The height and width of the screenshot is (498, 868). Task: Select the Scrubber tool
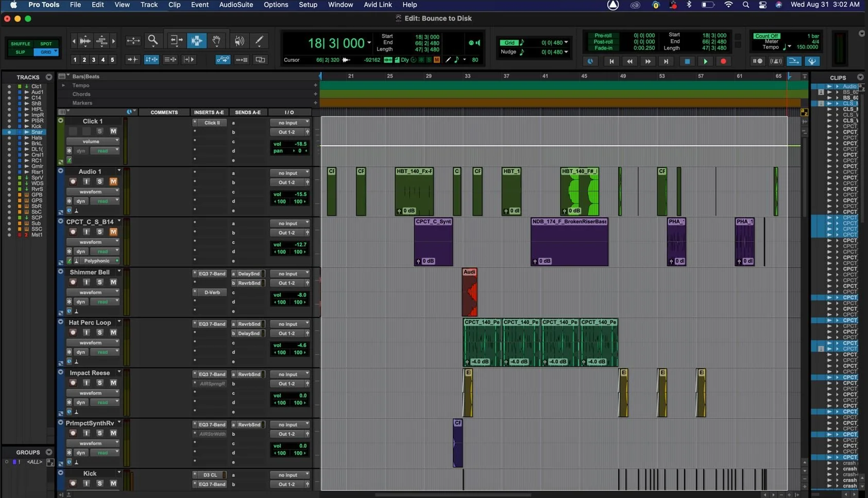pos(239,40)
